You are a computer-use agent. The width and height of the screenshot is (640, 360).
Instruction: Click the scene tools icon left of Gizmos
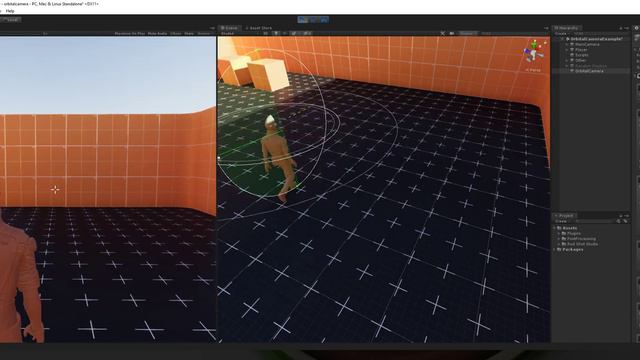coord(442,33)
